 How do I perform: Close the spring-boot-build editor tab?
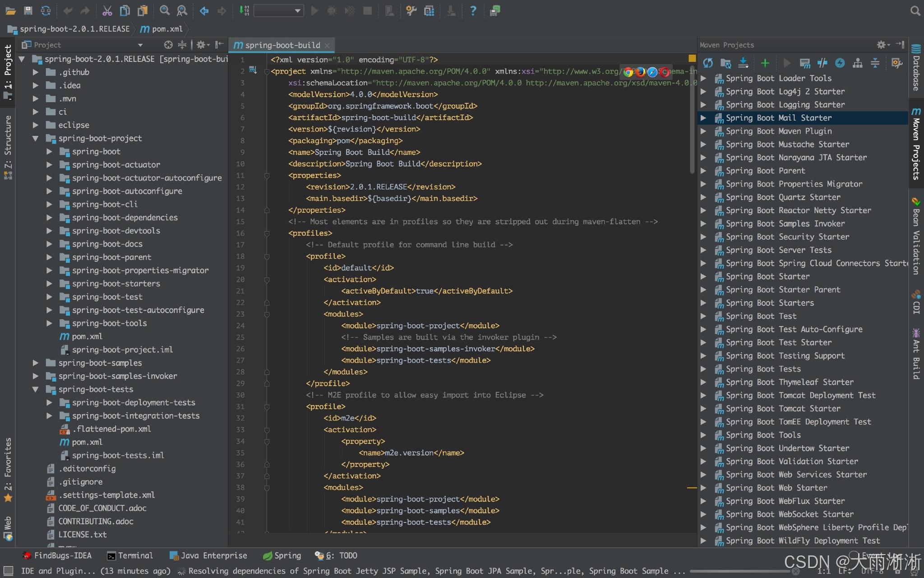[327, 45]
